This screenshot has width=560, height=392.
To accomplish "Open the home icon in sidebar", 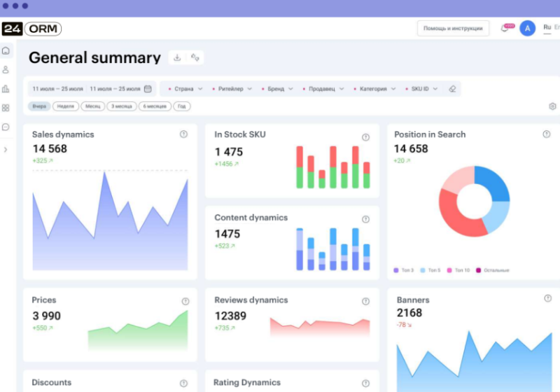I will 6,50.
